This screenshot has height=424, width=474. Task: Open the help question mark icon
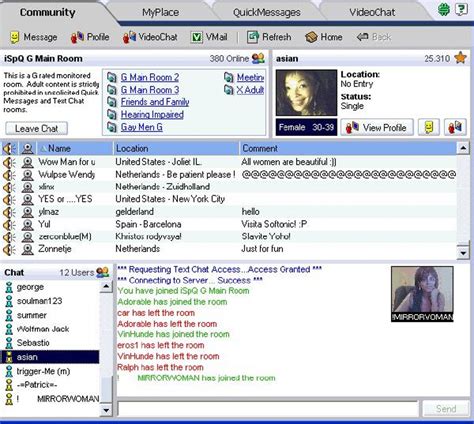point(461,9)
